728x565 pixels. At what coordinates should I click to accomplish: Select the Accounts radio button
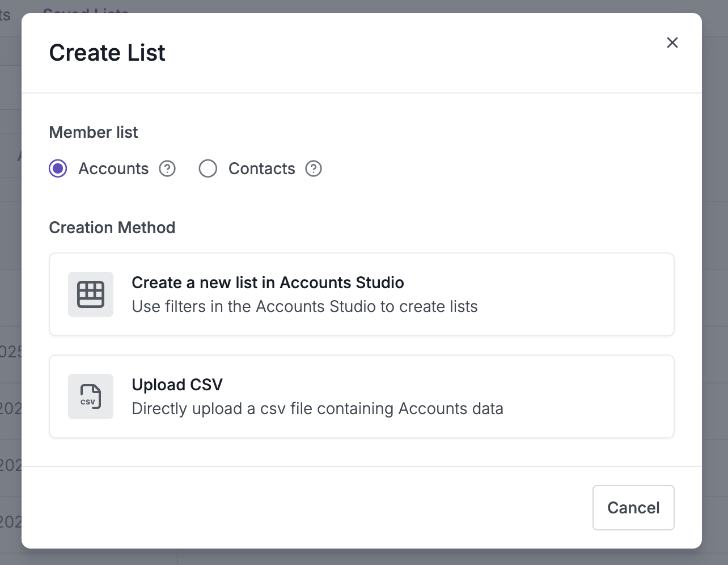(57, 168)
